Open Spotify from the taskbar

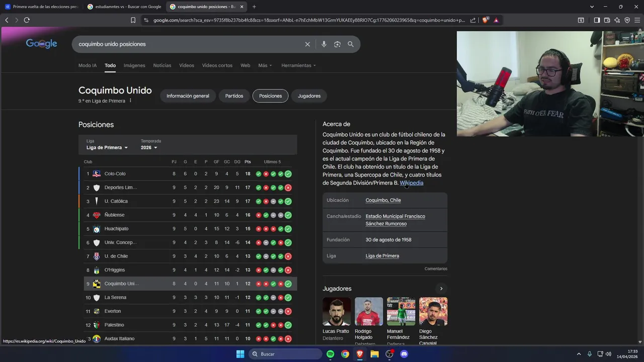coord(330,354)
